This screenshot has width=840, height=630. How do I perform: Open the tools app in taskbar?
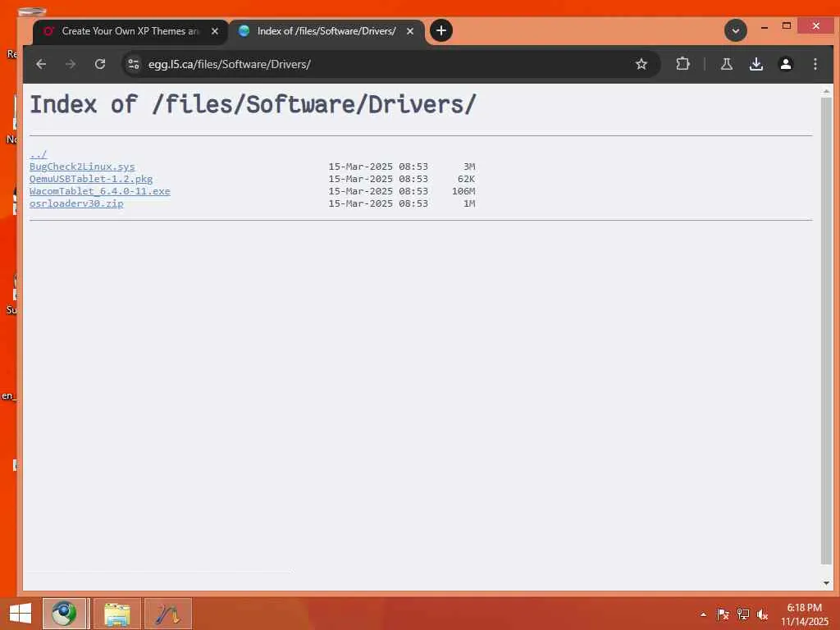[167, 614]
